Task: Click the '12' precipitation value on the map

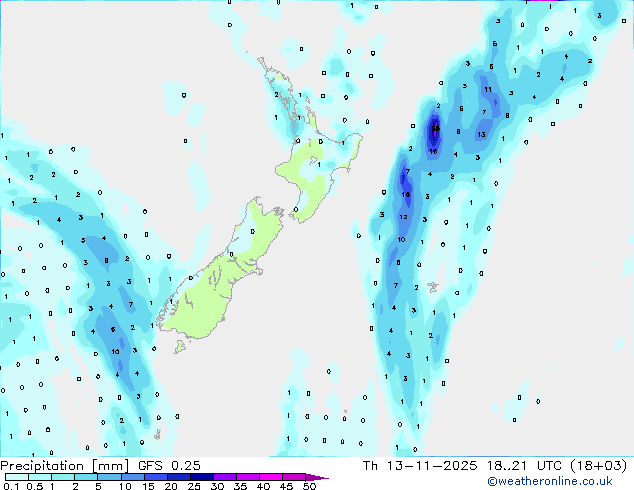Action: tap(403, 217)
